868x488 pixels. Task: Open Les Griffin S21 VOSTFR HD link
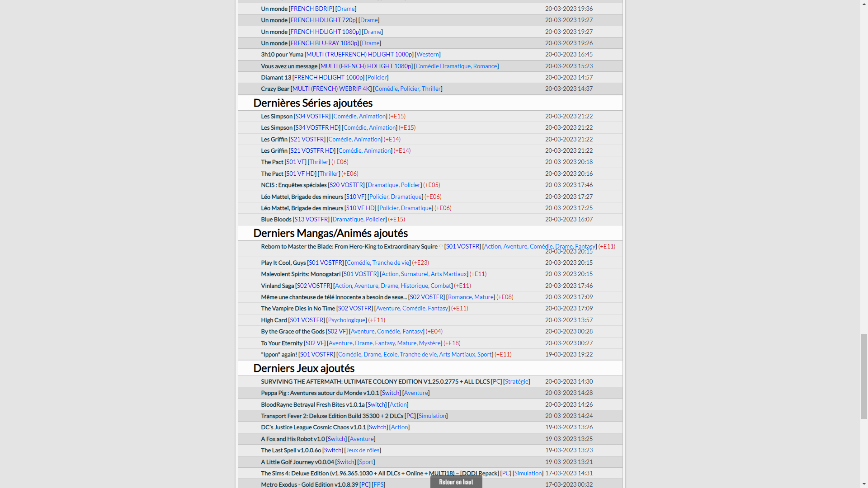click(x=312, y=150)
